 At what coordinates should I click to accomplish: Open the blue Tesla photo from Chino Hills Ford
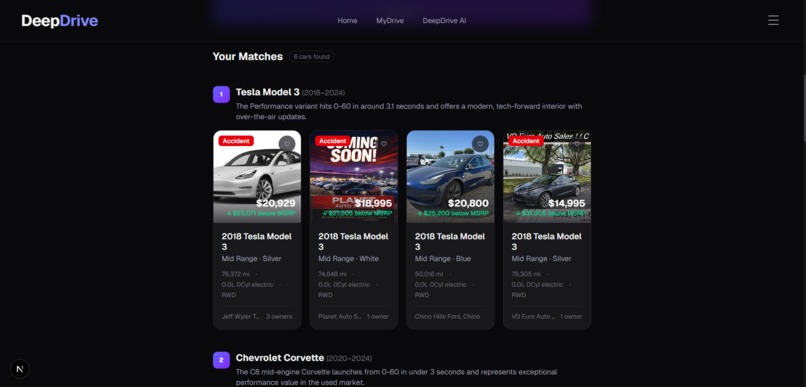click(450, 176)
